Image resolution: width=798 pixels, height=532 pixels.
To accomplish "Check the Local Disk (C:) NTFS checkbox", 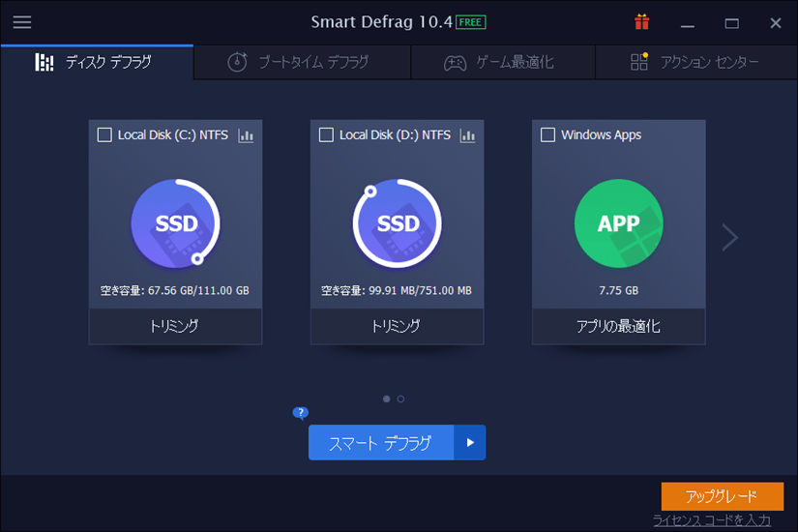I will click(104, 134).
